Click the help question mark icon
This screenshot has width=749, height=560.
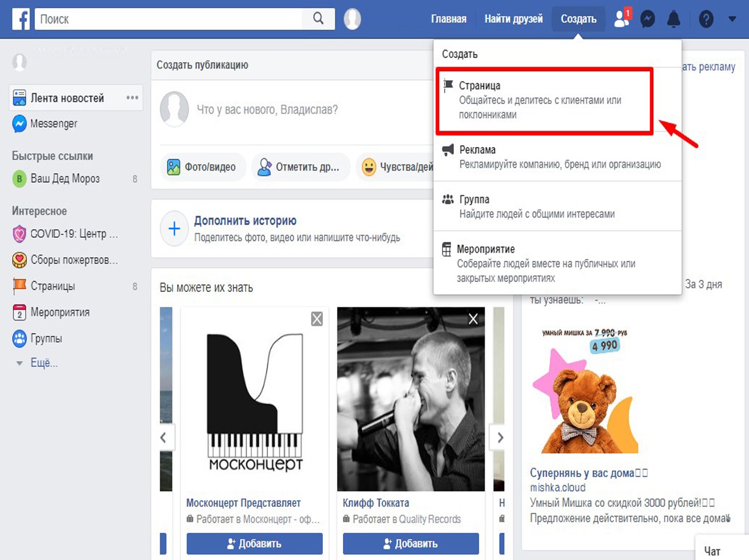coord(706,19)
